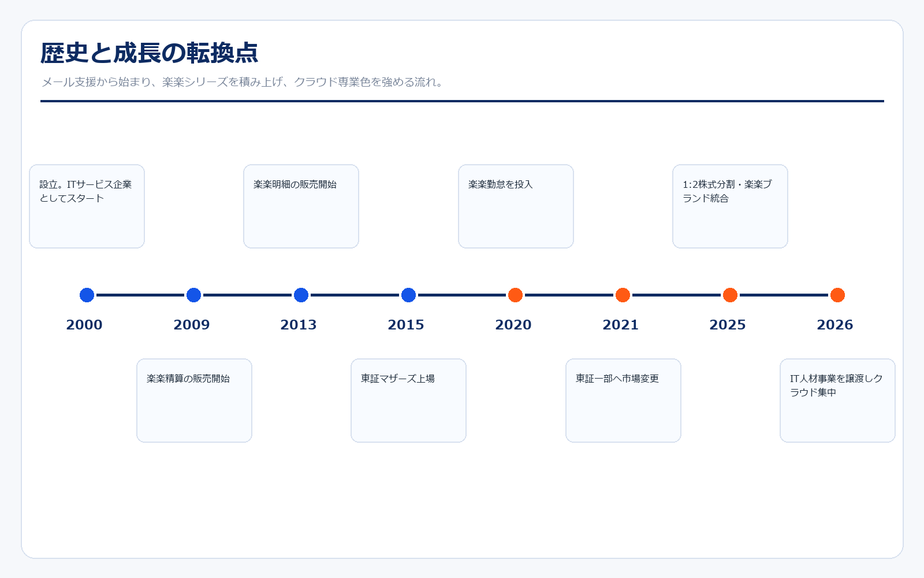The height and width of the screenshot is (578, 924).
Task: Click the blue timeline dot for 2000
Action: (87, 295)
